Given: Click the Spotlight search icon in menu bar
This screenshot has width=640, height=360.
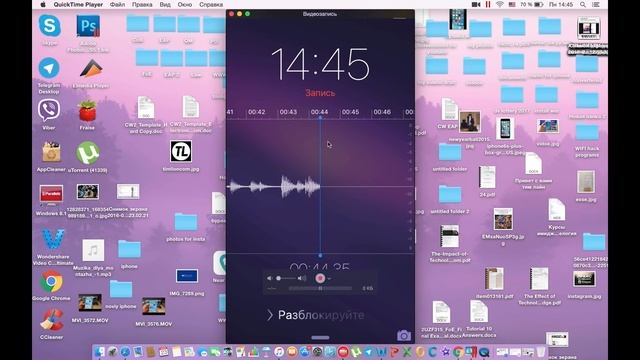Looking at the screenshot, I should click(x=583, y=4).
